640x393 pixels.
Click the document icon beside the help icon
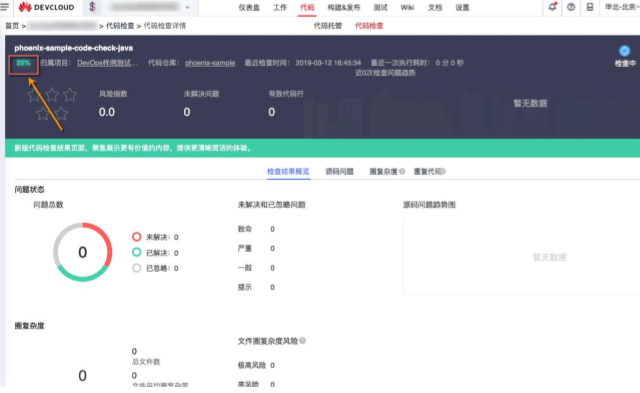click(590, 7)
